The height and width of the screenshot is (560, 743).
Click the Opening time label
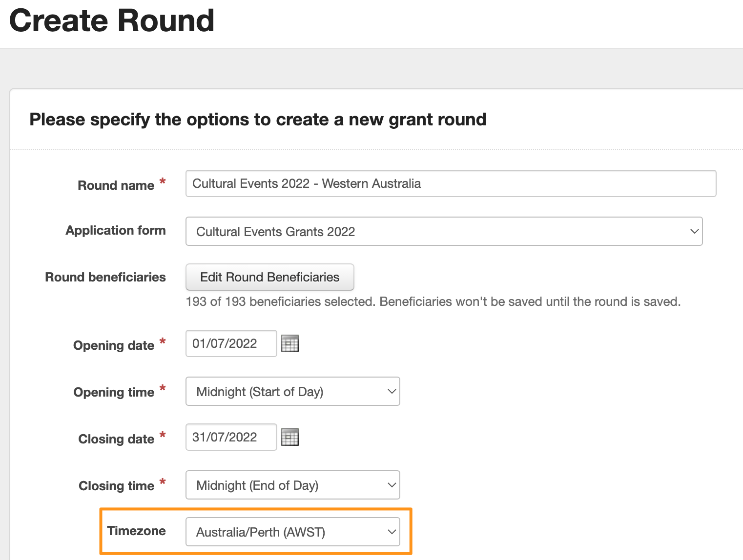click(114, 392)
